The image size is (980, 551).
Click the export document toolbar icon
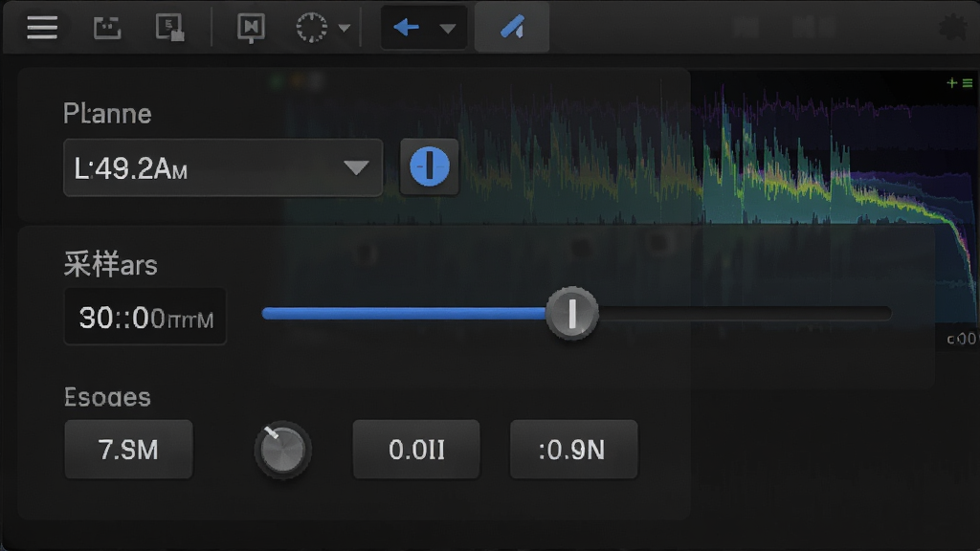coord(170,28)
